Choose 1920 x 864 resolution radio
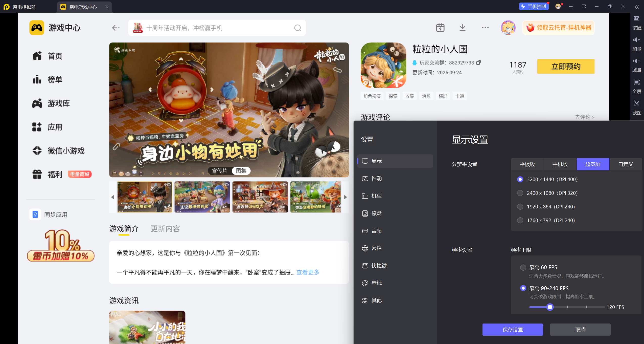 (520, 207)
